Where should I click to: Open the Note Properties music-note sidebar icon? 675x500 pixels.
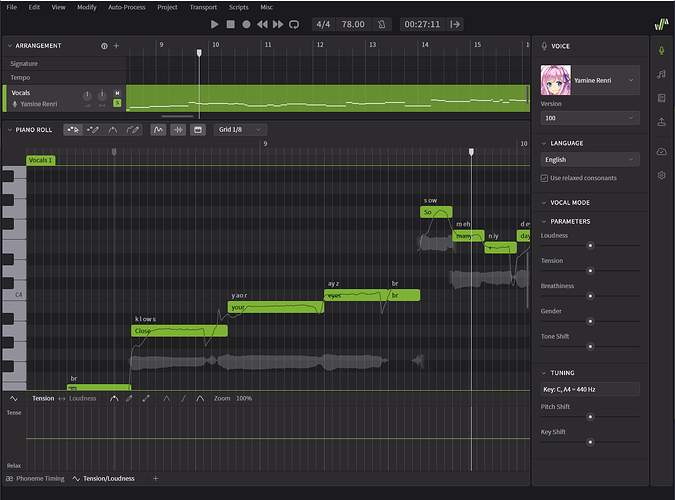[x=661, y=74]
